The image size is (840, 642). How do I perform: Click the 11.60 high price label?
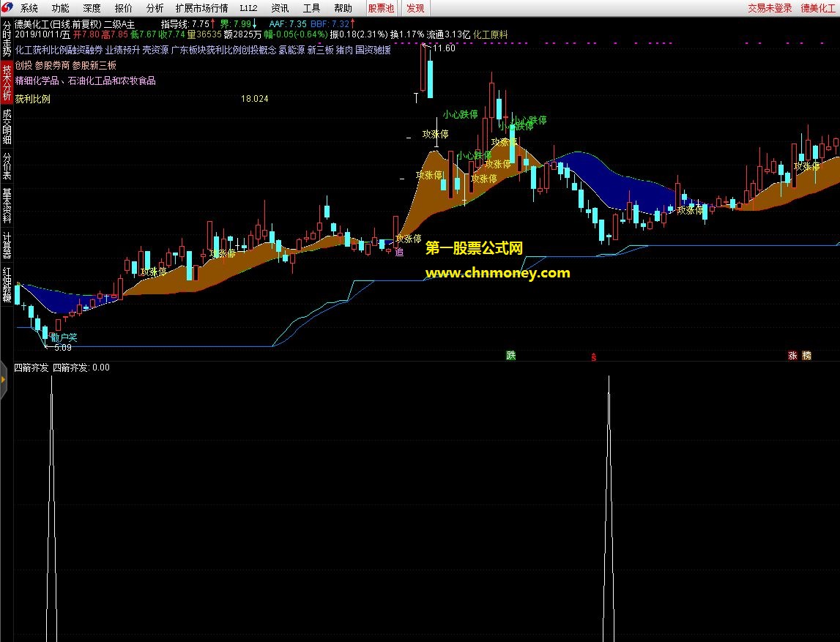[x=444, y=48]
